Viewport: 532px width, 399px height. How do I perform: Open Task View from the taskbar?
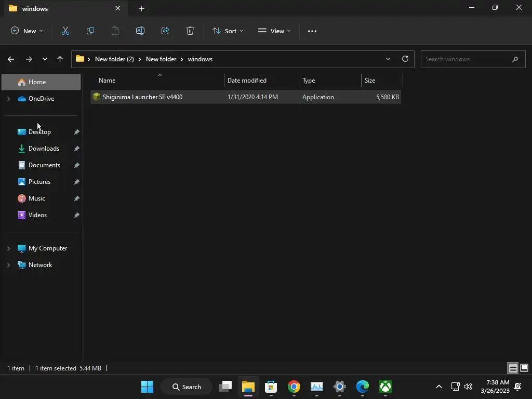click(x=225, y=387)
